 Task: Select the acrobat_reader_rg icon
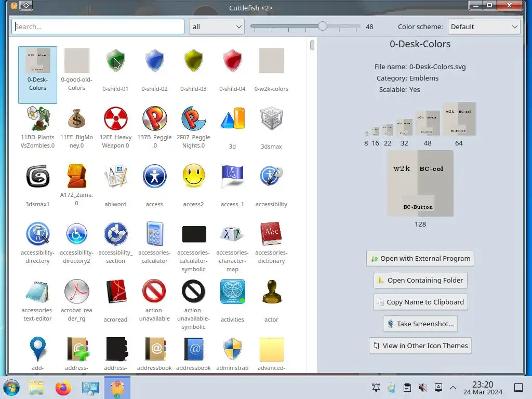77,291
